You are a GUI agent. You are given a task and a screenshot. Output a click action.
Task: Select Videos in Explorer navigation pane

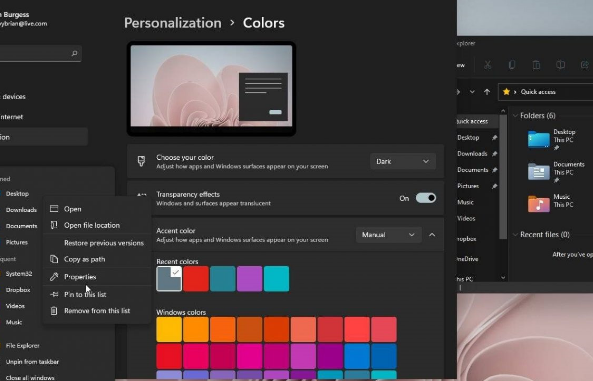pyautogui.click(x=466, y=218)
